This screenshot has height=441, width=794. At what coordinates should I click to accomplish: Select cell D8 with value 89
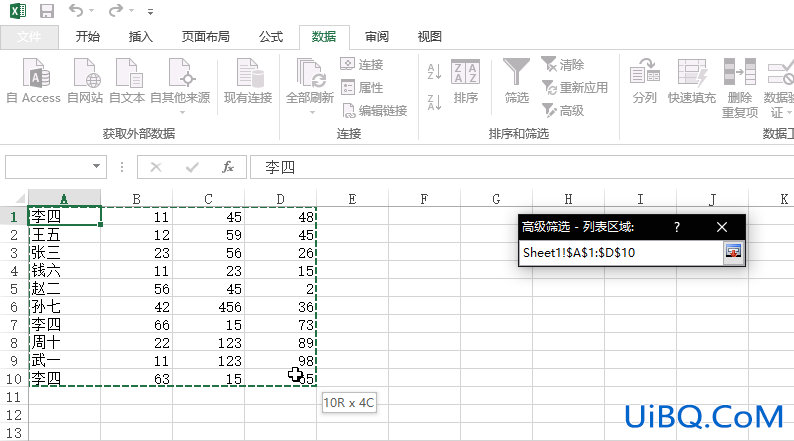pos(281,342)
